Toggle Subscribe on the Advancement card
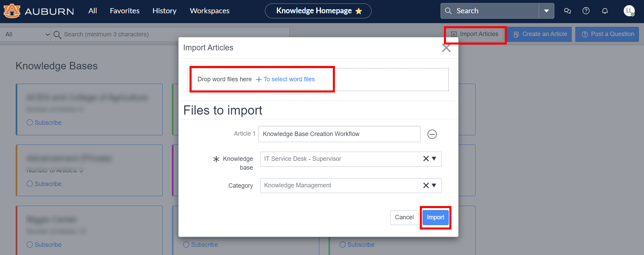 click(x=44, y=184)
